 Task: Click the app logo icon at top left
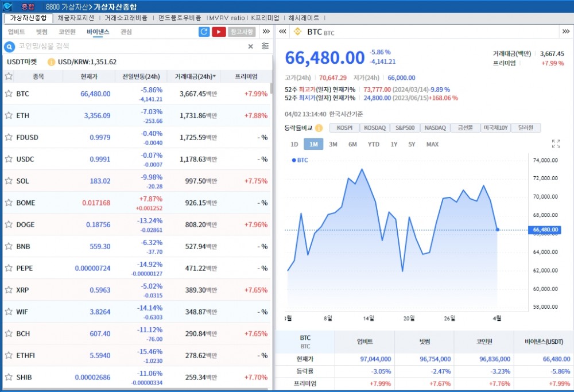(7, 6)
